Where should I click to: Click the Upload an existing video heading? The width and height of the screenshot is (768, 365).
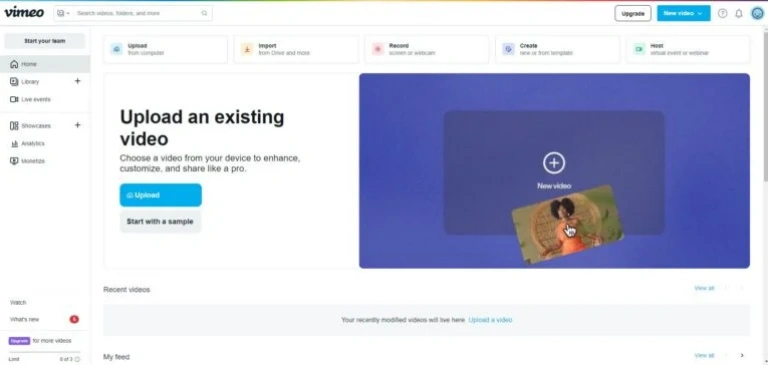click(x=202, y=128)
